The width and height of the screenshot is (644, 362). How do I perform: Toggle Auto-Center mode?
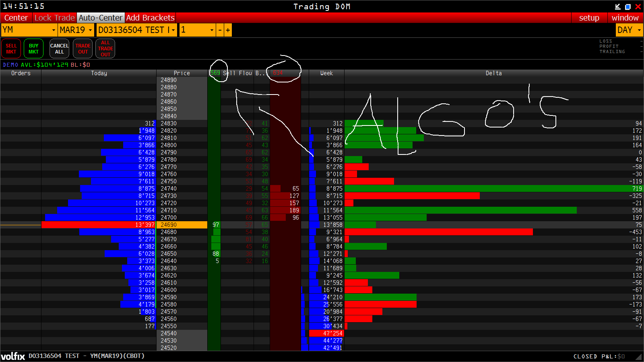(100, 18)
